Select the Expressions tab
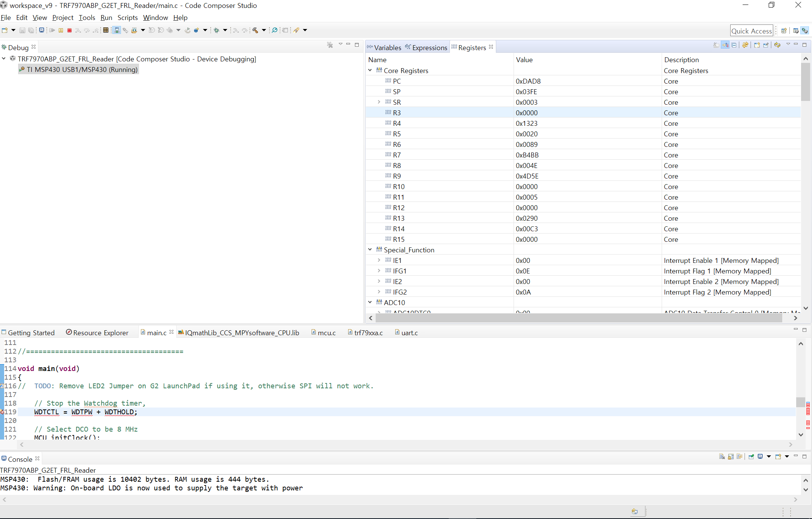812x519 pixels. [x=429, y=47]
